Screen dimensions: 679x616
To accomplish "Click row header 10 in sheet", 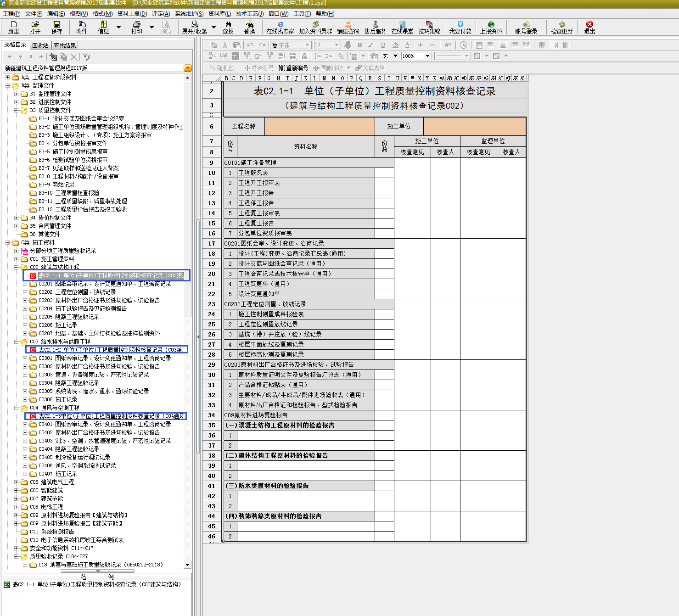I will click(212, 173).
